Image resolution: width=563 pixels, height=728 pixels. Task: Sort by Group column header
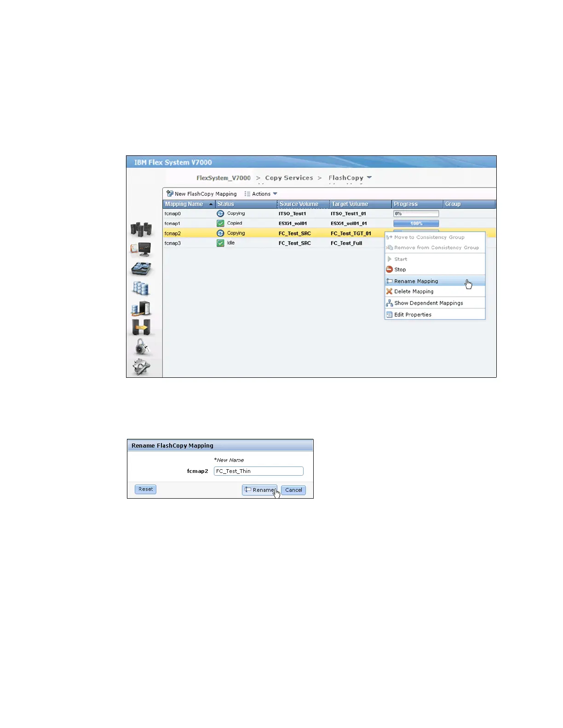pyautogui.click(x=470, y=204)
